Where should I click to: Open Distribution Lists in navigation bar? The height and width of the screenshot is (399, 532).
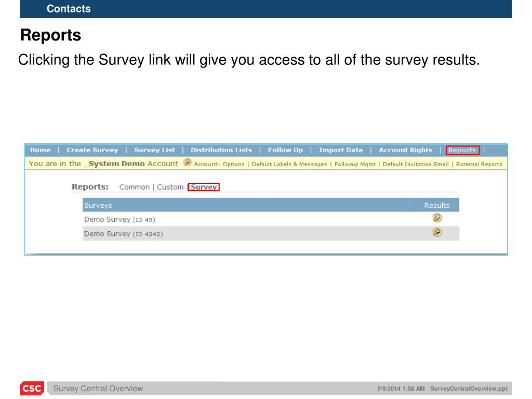click(x=221, y=150)
